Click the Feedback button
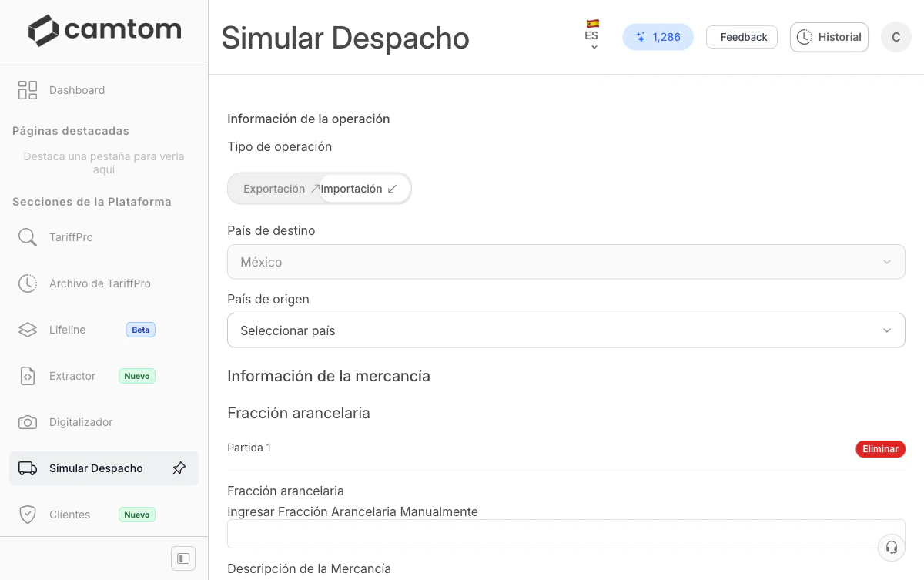 (x=741, y=36)
